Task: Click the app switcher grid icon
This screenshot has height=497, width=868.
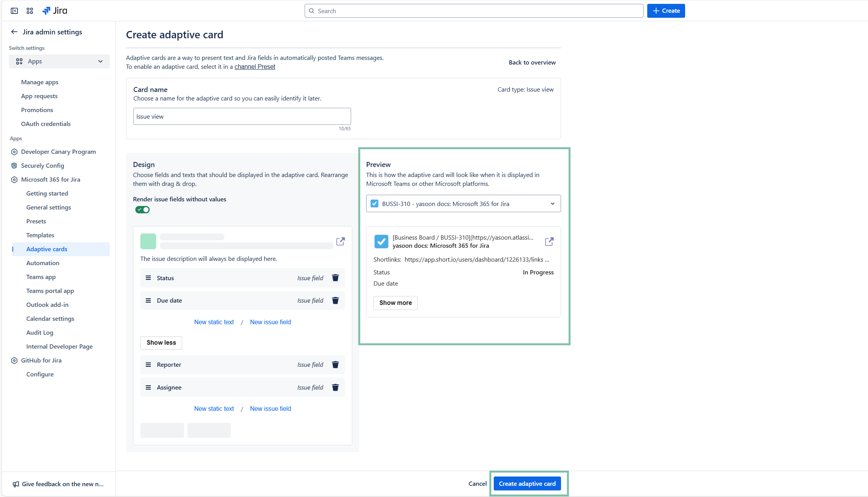Action: (30, 11)
